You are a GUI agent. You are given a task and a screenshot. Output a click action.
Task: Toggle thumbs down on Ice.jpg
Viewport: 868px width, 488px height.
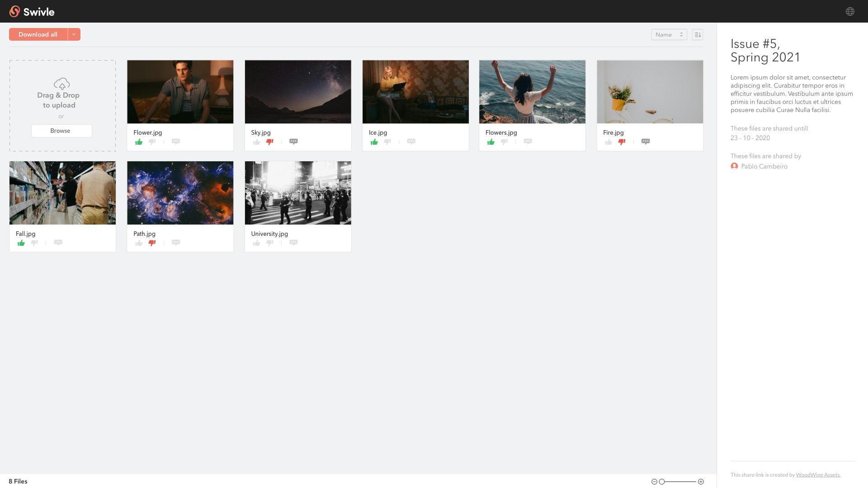coord(387,142)
